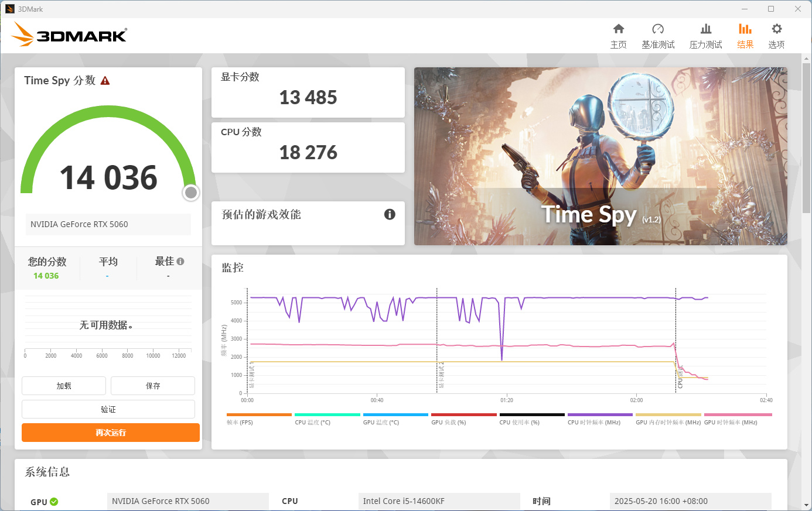Click the yellow GPU 内存时钟频率 (MHz) swatch
812x511 pixels.
(668, 414)
